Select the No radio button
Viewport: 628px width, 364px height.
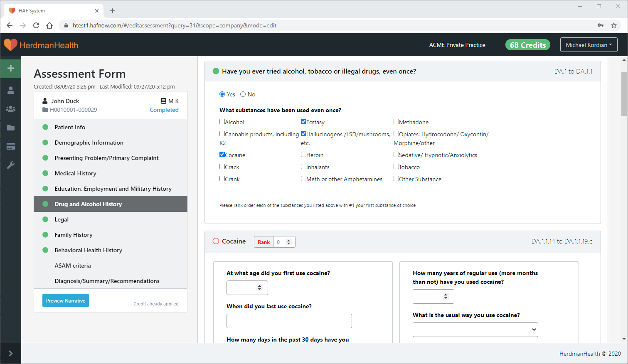point(243,94)
